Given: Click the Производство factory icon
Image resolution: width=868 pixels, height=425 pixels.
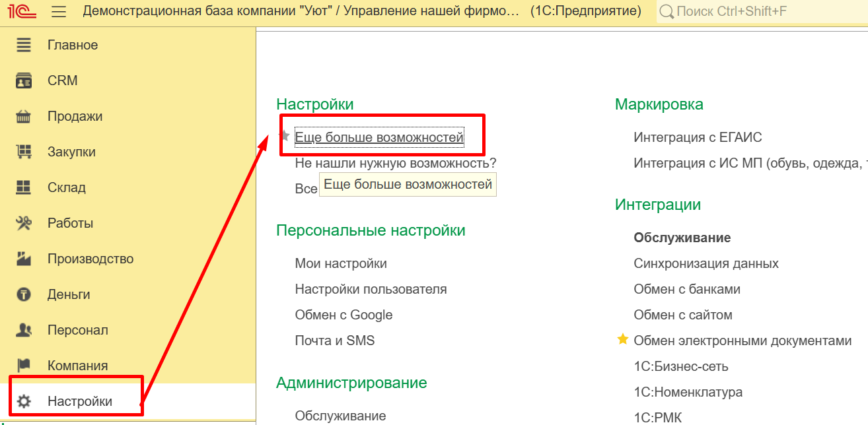Looking at the screenshot, I should pyautogui.click(x=24, y=259).
